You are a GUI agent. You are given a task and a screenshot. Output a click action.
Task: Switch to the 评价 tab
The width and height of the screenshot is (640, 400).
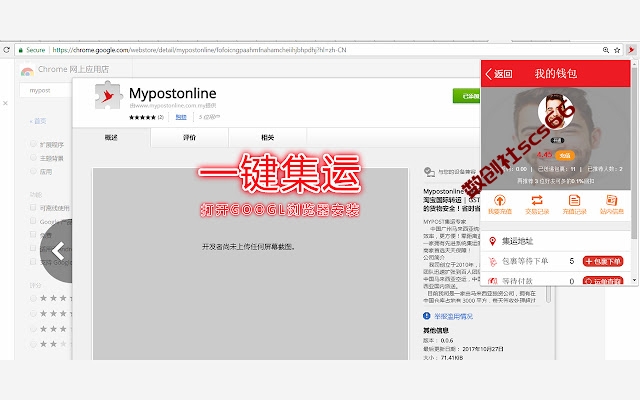(x=189, y=138)
